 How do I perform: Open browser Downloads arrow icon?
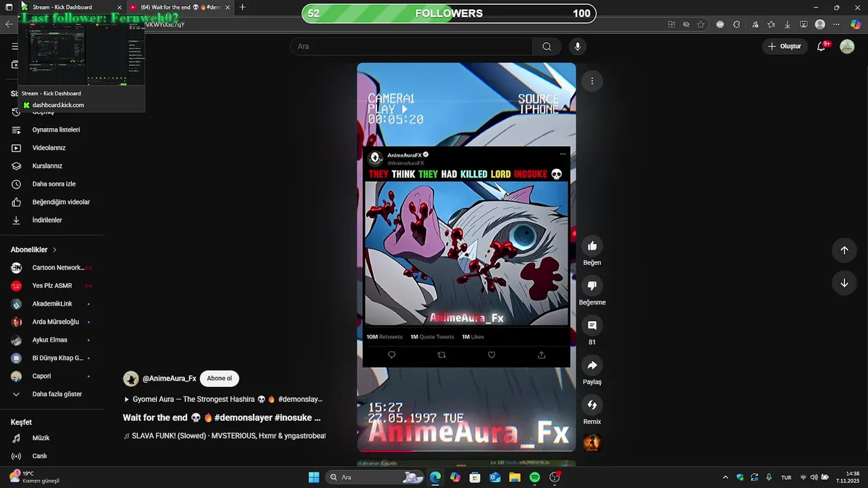coord(787,24)
